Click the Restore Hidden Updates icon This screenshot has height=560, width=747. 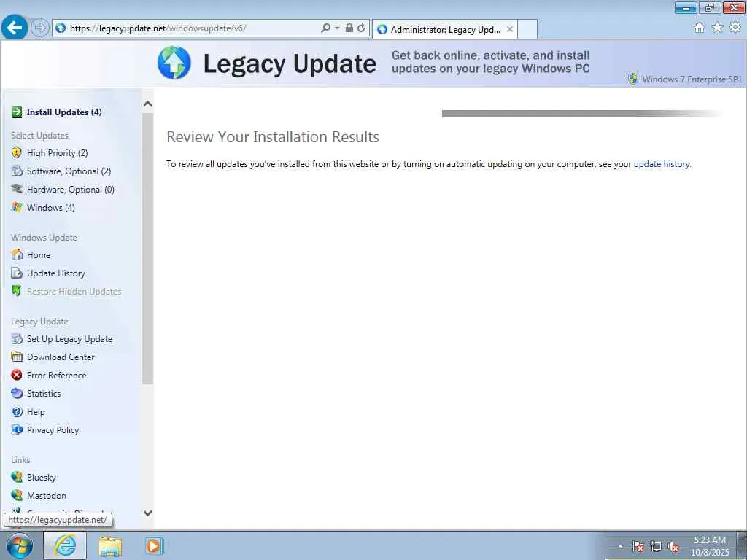(17, 291)
